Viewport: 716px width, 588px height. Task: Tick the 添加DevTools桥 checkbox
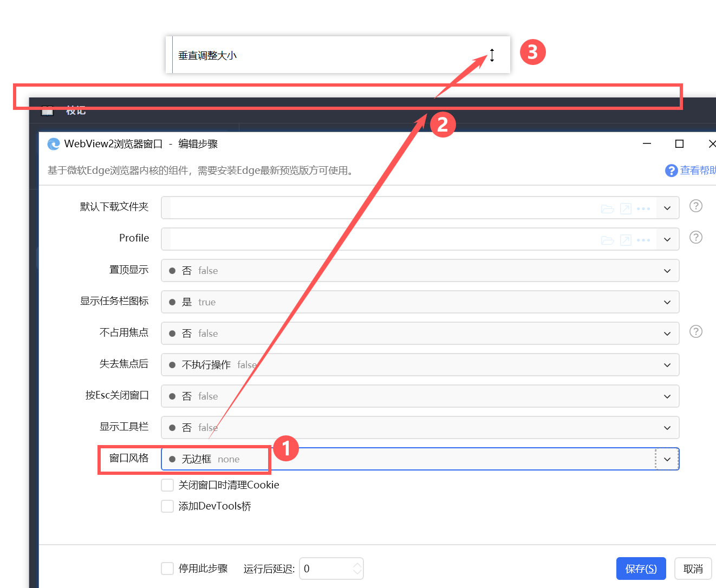pyautogui.click(x=167, y=506)
